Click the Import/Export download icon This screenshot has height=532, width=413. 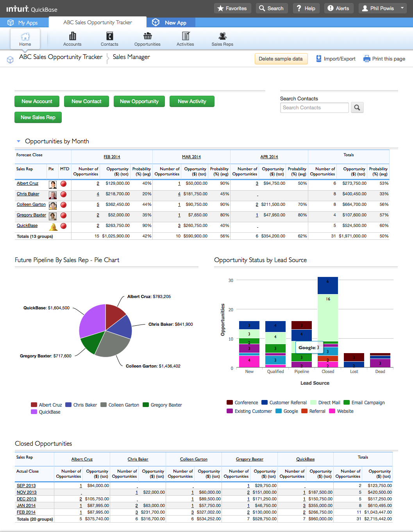coord(319,59)
